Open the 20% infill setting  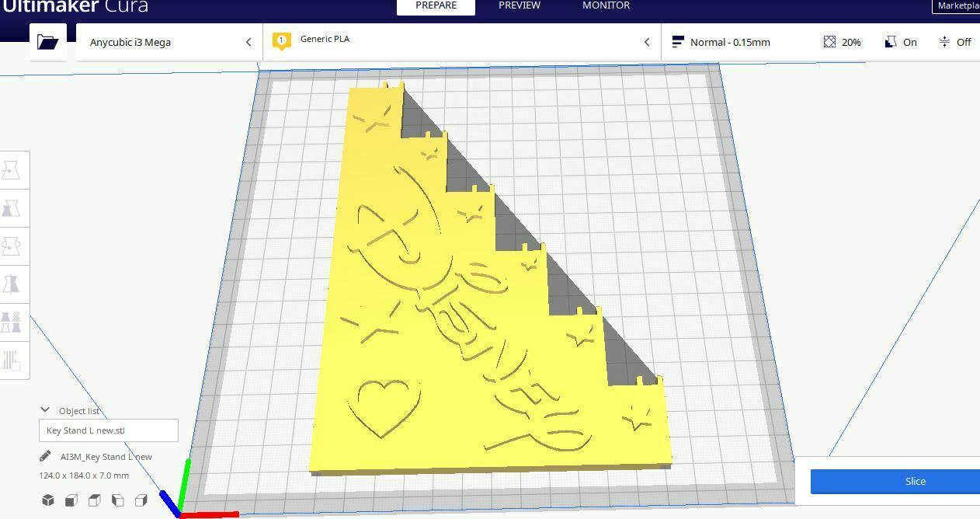[843, 42]
